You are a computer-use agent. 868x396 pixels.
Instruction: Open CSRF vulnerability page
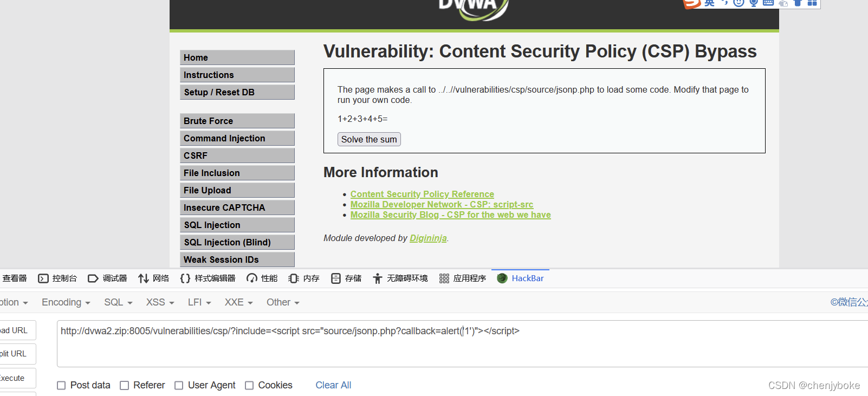237,155
